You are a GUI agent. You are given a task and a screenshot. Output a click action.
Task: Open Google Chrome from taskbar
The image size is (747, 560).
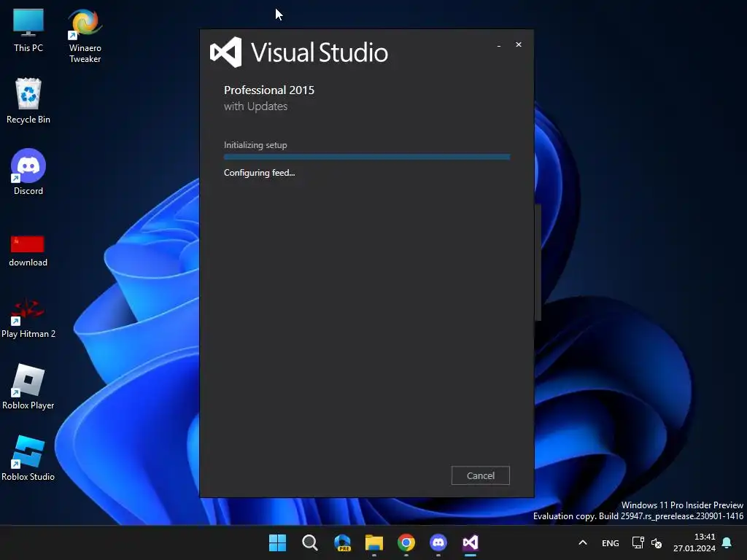pos(406,542)
